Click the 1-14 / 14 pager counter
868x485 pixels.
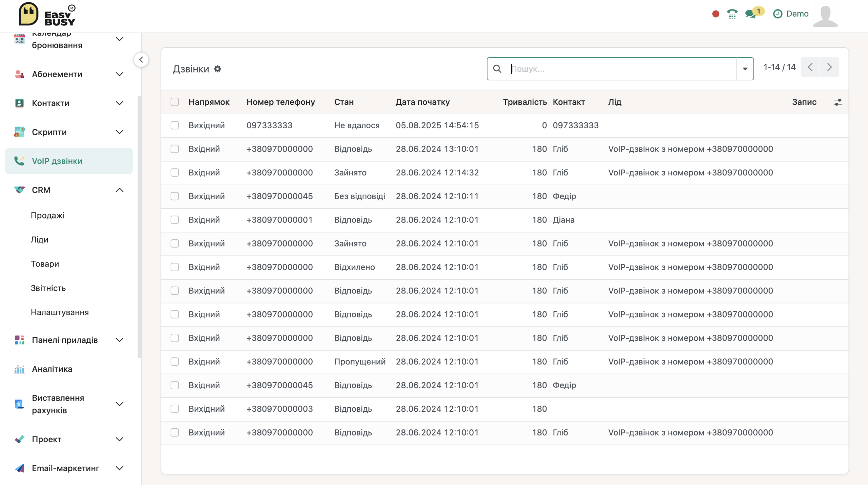[x=779, y=67]
